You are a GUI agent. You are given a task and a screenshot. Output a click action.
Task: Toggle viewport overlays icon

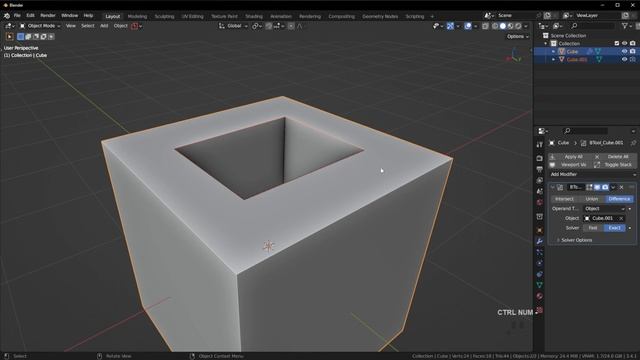[468, 26]
